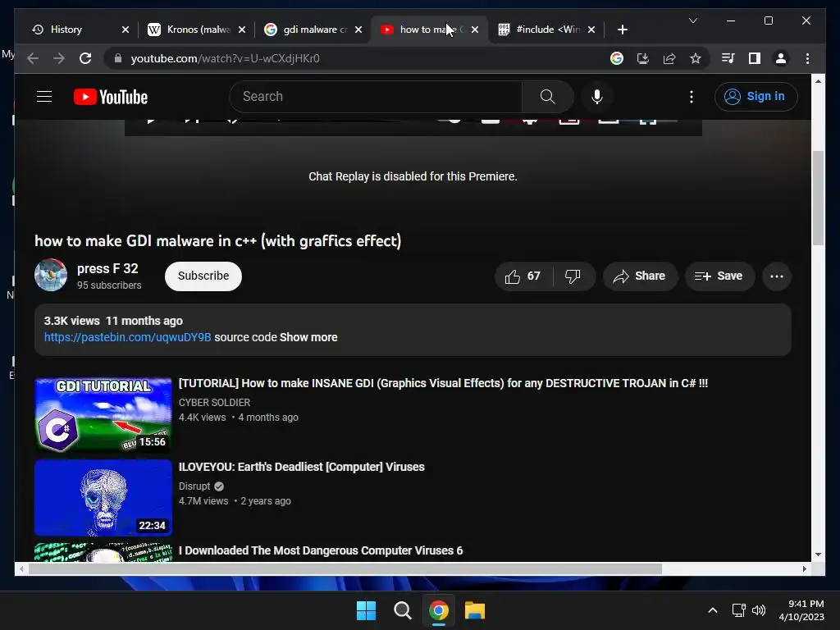Screen dimensions: 840x630
Task: Share this page from address bar
Action: click(669, 58)
